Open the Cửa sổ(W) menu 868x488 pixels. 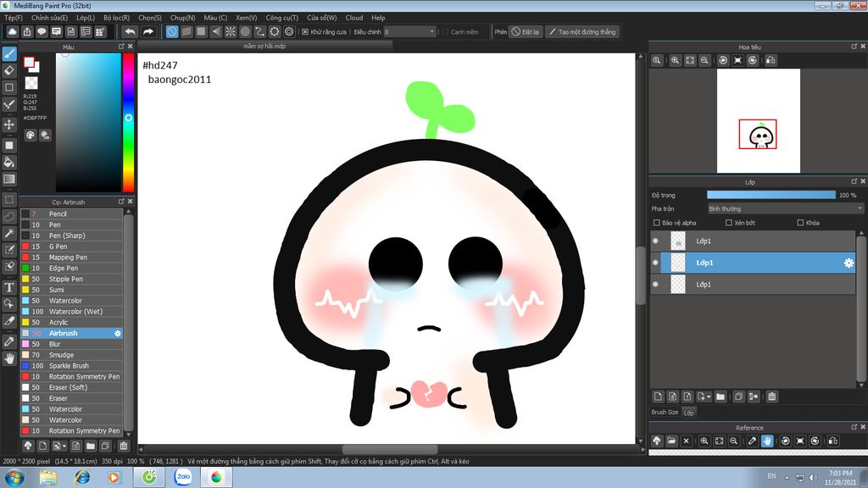tap(321, 18)
